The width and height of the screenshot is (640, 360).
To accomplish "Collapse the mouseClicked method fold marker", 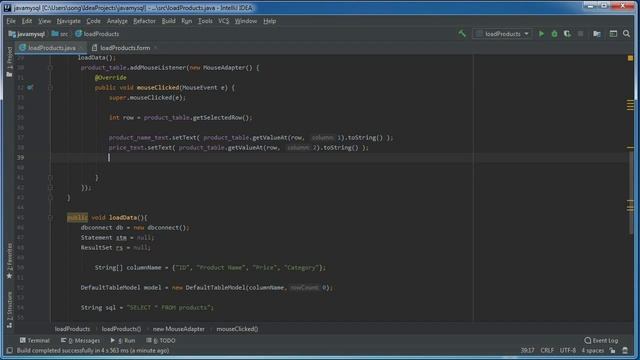I will click(x=51, y=88).
